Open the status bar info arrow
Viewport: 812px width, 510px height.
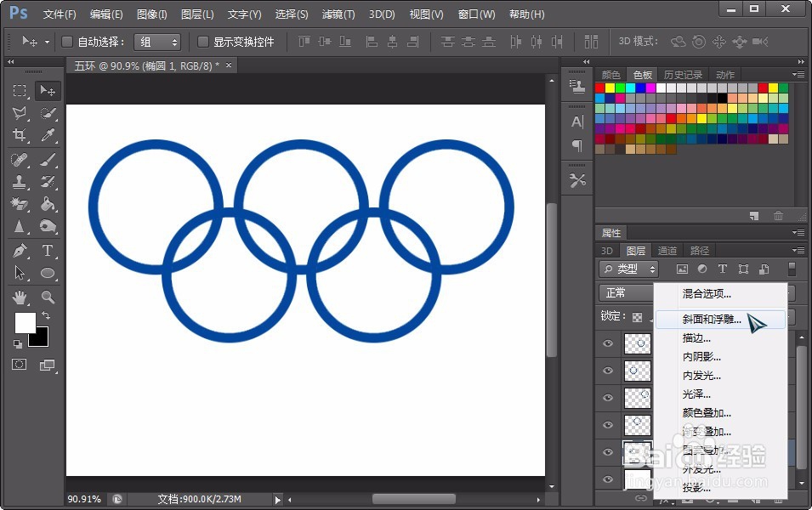click(277, 500)
